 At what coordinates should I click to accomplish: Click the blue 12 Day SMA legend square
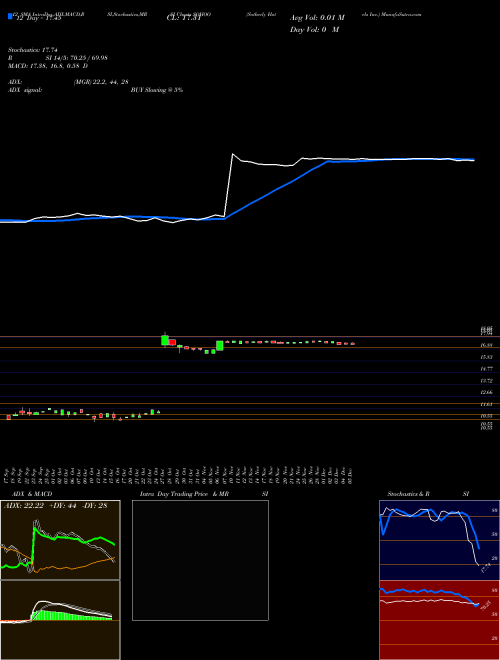10,17
